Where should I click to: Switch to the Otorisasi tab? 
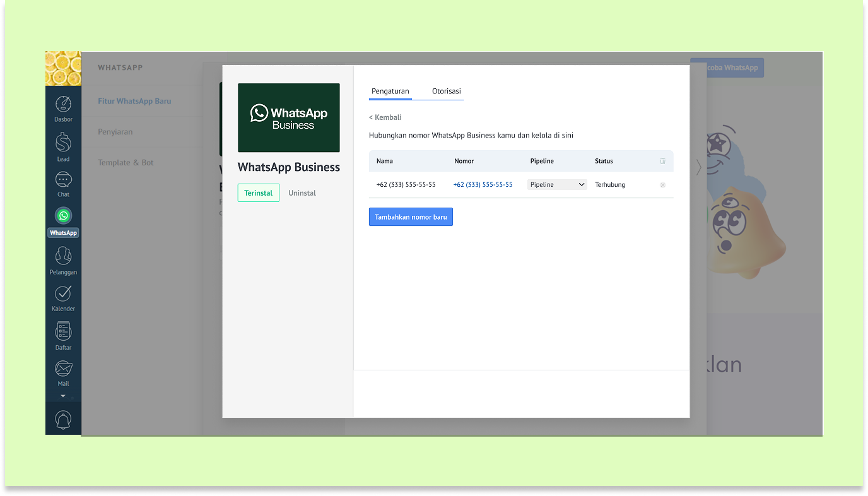[x=446, y=92]
